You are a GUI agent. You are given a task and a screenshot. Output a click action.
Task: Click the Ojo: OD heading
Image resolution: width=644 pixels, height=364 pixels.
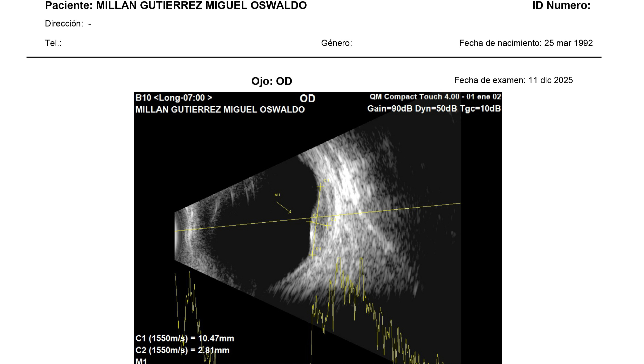coord(272,81)
